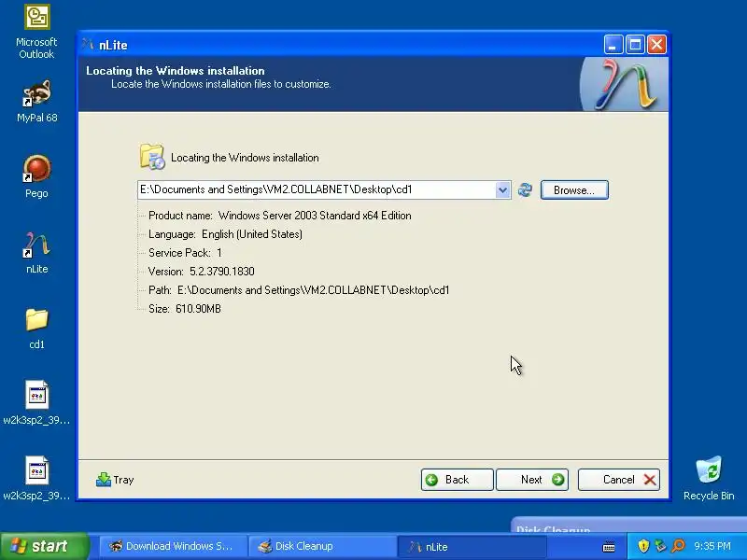The width and height of the screenshot is (747, 560).
Task: Click the folder icon next to Locating the Windows installation
Action: [152, 156]
